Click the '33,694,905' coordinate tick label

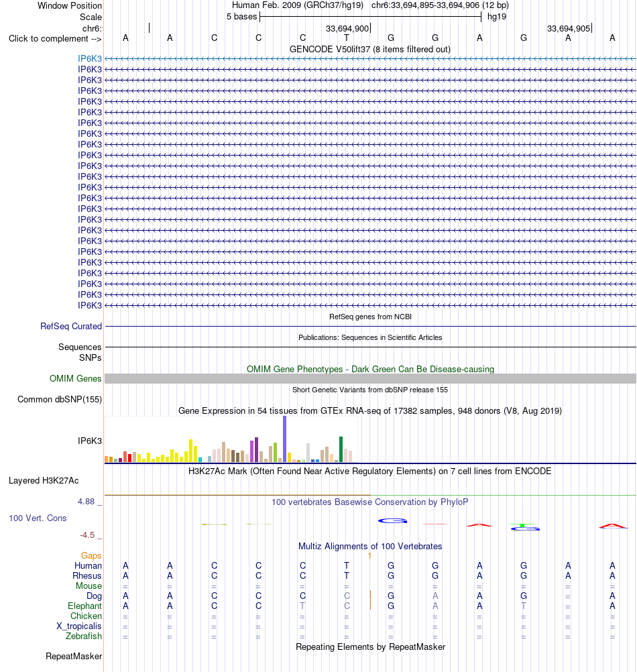tap(569, 28)
